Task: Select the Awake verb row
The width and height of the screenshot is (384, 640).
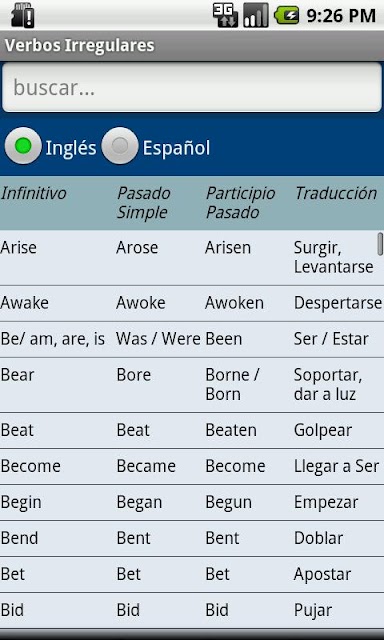Action: [x=192, y=303]
